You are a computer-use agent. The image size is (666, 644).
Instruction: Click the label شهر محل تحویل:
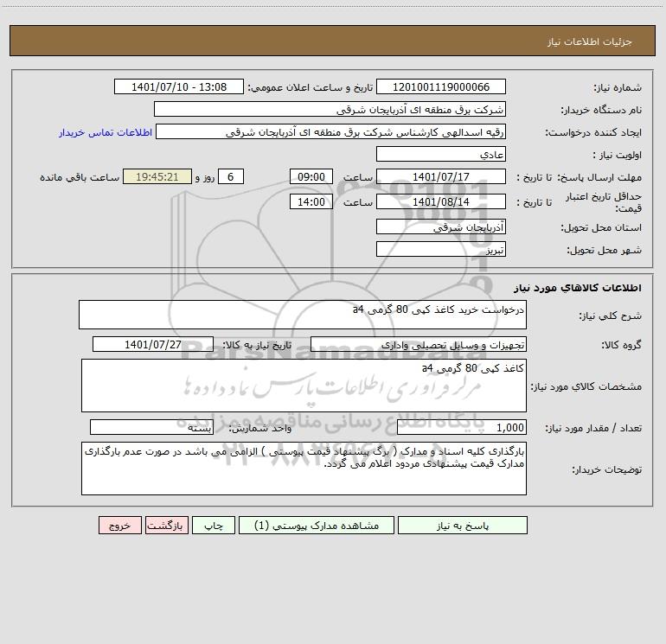pos(605,250)
